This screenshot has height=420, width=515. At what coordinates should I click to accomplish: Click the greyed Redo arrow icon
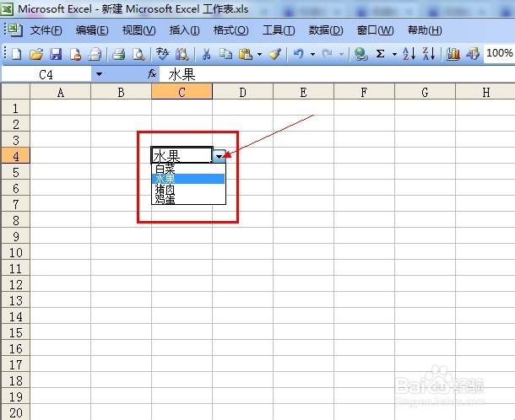[327, 53]
